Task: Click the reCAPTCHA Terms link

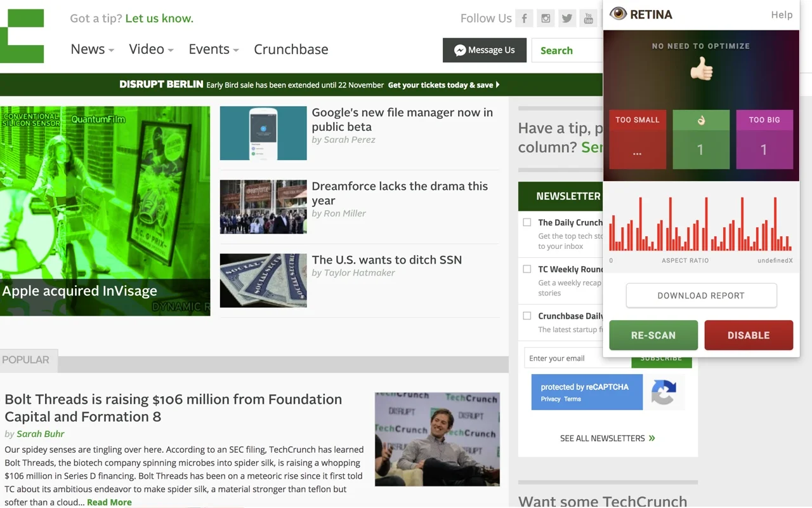Action: click(x=572, y=399)
